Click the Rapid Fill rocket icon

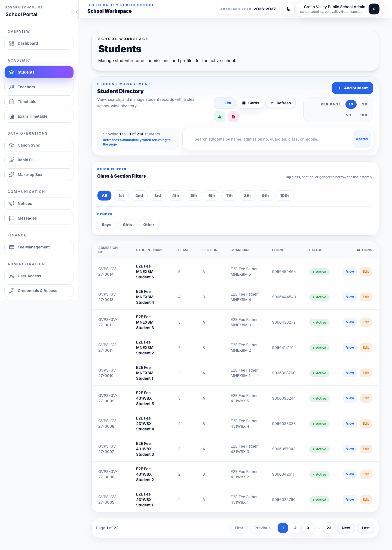coord(12,160)
